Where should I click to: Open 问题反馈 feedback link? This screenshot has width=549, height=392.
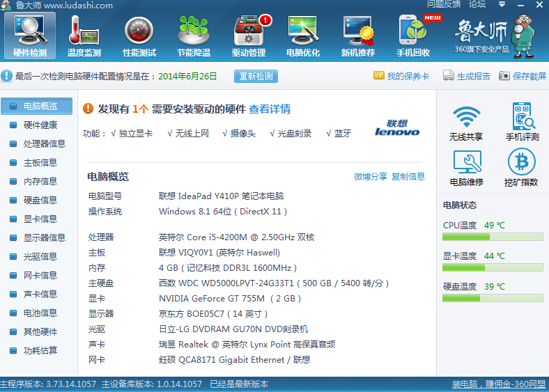tap(444, 4)
